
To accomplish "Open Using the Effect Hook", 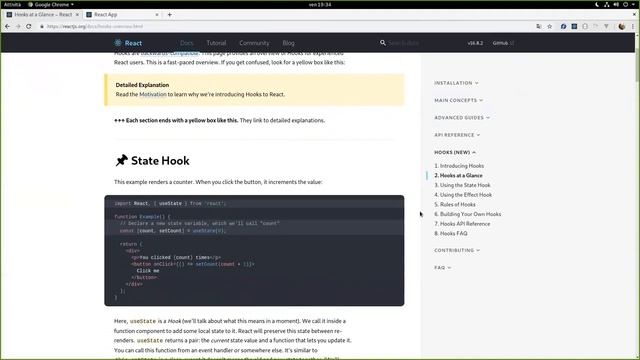I will [463, 195].
